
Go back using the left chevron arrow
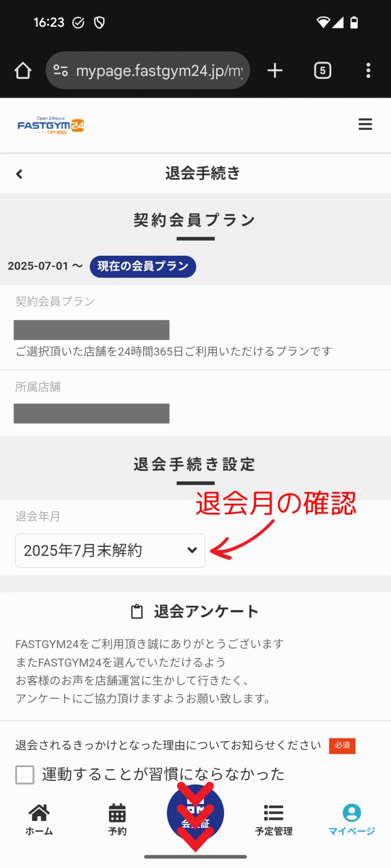(x=20, y=174)
